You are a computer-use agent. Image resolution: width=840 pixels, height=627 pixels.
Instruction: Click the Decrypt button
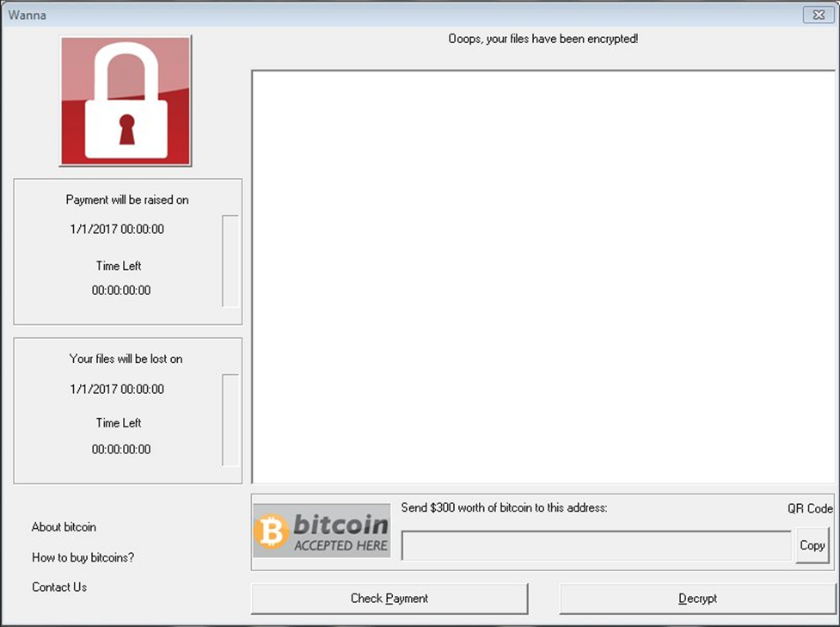point(697,598)
